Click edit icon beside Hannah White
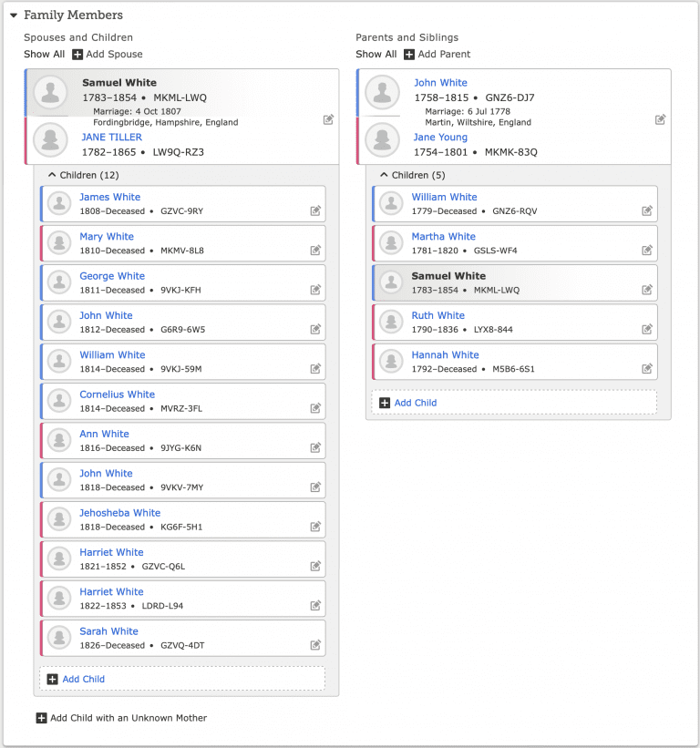This screenshot has height=748, width=700. pyautogui.click(x=647, y=368)
